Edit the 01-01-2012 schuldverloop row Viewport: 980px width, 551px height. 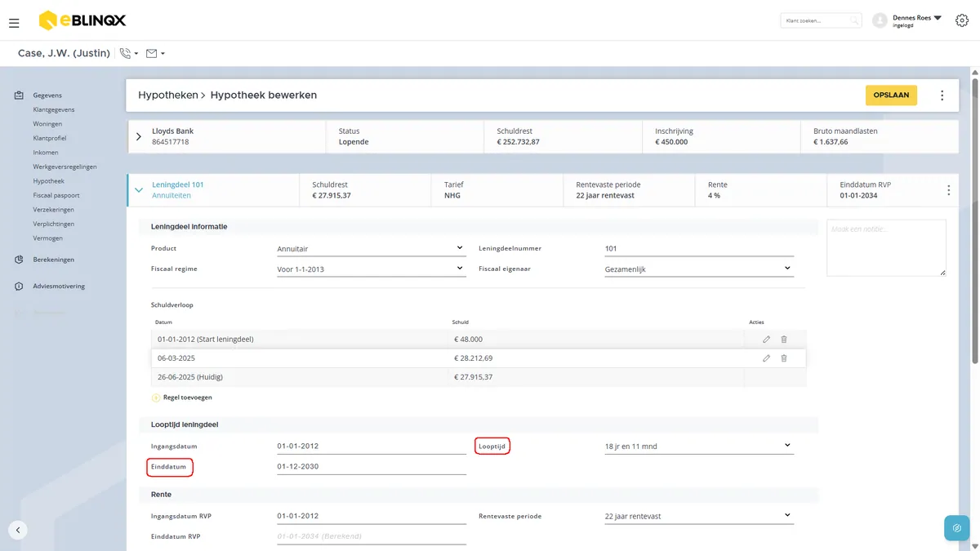766,339
